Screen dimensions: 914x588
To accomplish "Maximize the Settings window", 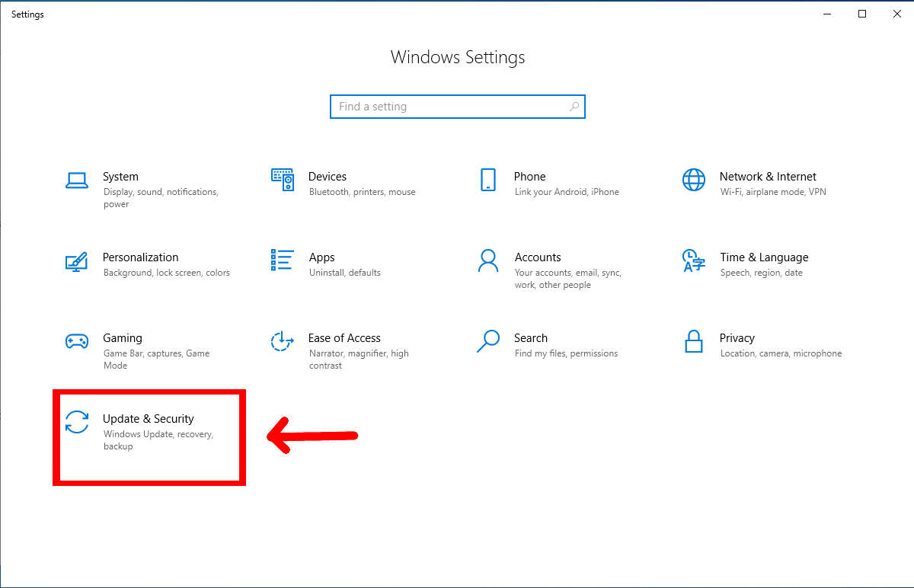I will click(862, 14).
